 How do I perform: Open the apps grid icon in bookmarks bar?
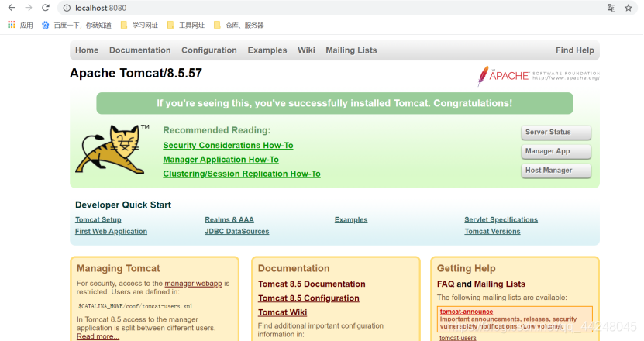pos(12,25)
